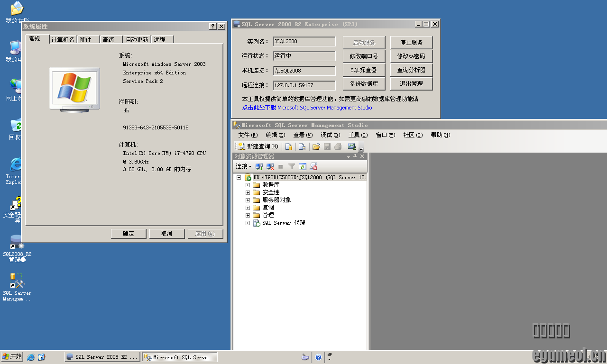Pin the Object Explorer panel (auto-hide)
The image size is (607, 364).
(x=355, y=156)
